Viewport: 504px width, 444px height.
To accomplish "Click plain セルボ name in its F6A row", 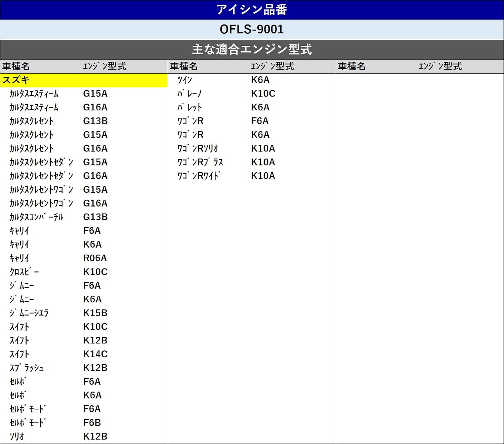I will 18,382.
